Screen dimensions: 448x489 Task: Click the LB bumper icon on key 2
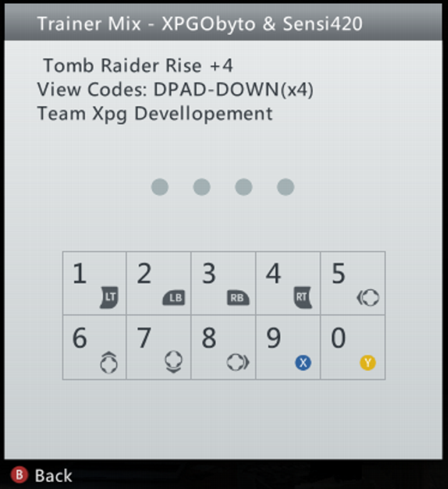pyautogui.click(x=174, y=298)
